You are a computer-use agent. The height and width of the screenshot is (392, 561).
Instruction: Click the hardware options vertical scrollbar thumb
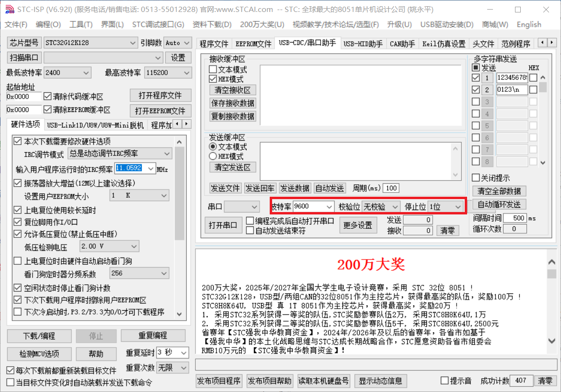click(x=179, y=193)
